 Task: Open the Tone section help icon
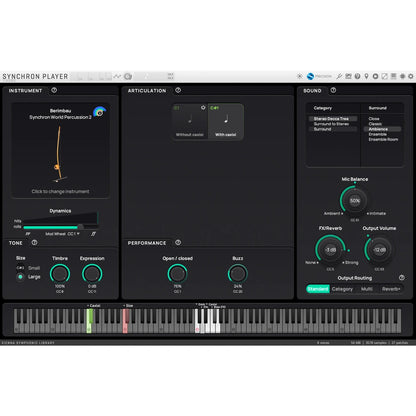click(34, 243)
